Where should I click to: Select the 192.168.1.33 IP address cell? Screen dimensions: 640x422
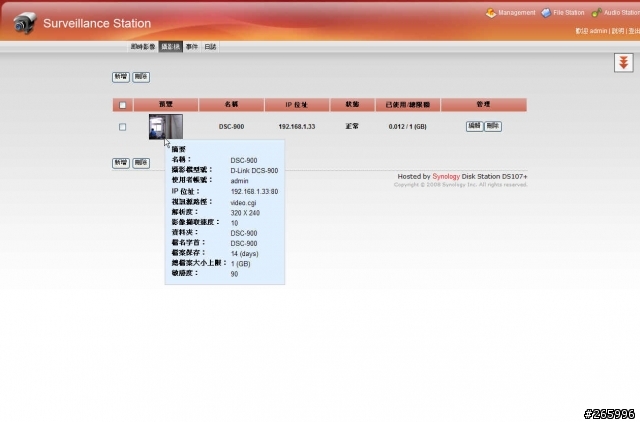tap(297, 127)
